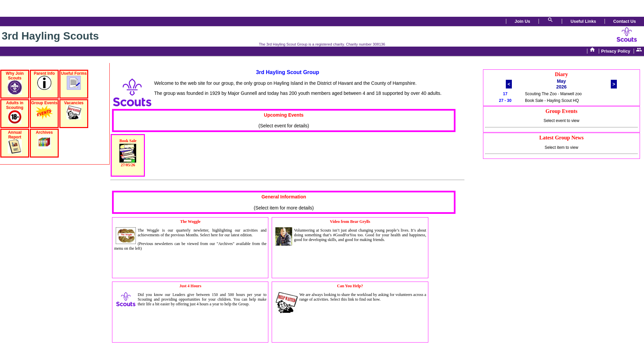Click Scouts logo in Just 4 Hours box
Viewport: 644px width, 362px height.
[126, 299]
